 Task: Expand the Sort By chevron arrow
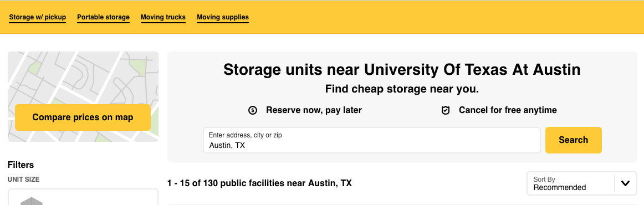point(625,183)
